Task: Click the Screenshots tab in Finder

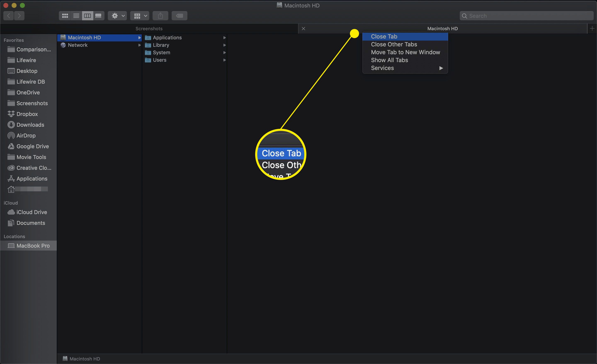Action: point(149,28)
